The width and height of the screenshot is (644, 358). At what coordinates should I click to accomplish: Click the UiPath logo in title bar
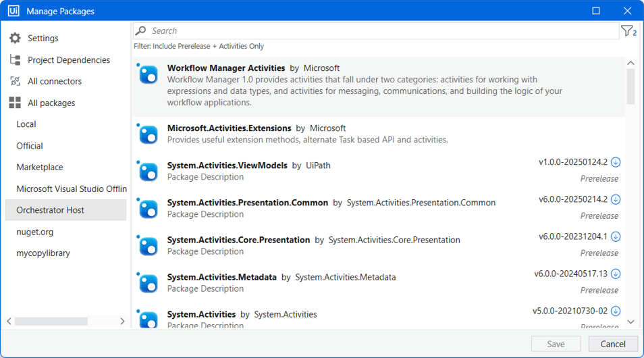14,11
